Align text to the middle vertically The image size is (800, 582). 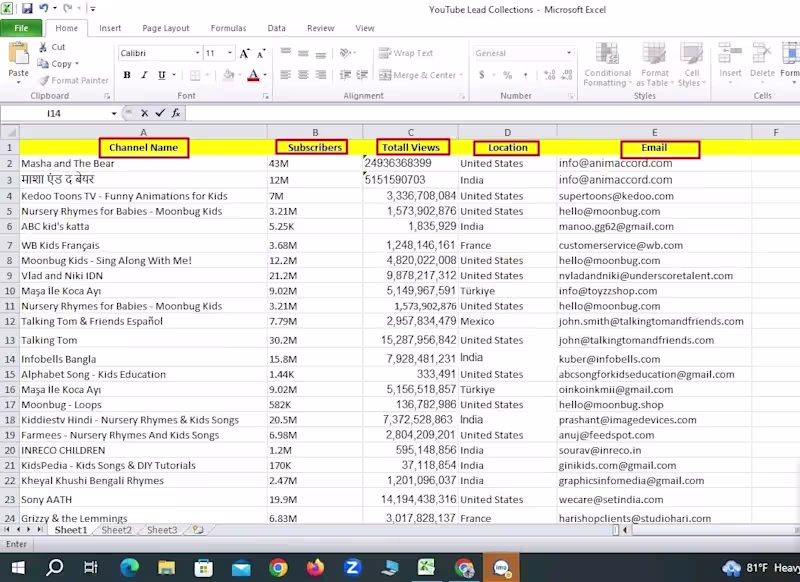point(303,53)
